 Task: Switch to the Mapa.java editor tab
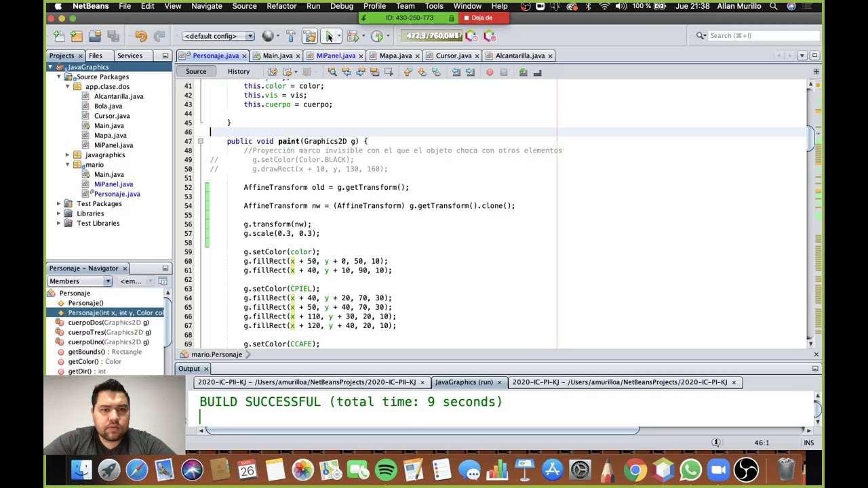click(395, 56)
